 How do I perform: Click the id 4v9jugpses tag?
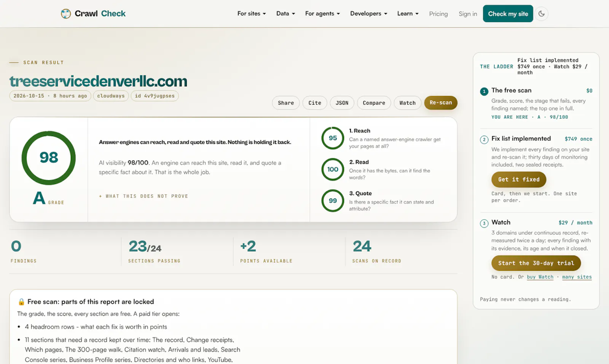point(155,96)
